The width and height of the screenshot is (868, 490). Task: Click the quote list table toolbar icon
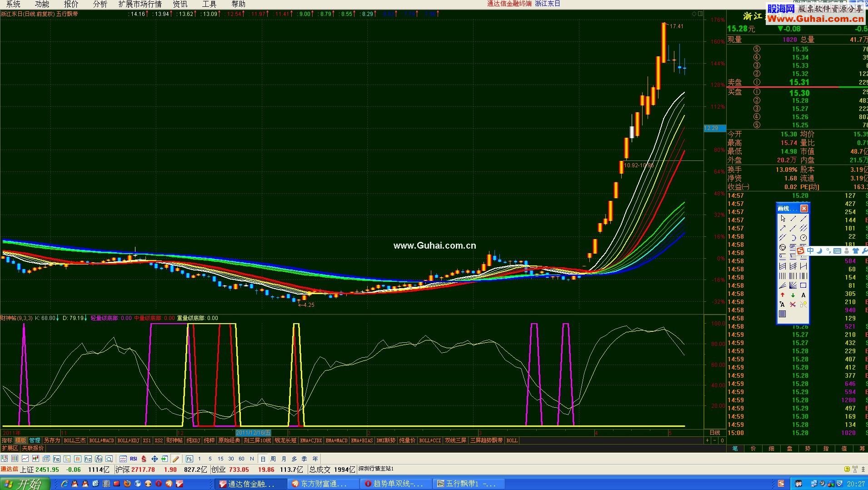pos(15,459)
